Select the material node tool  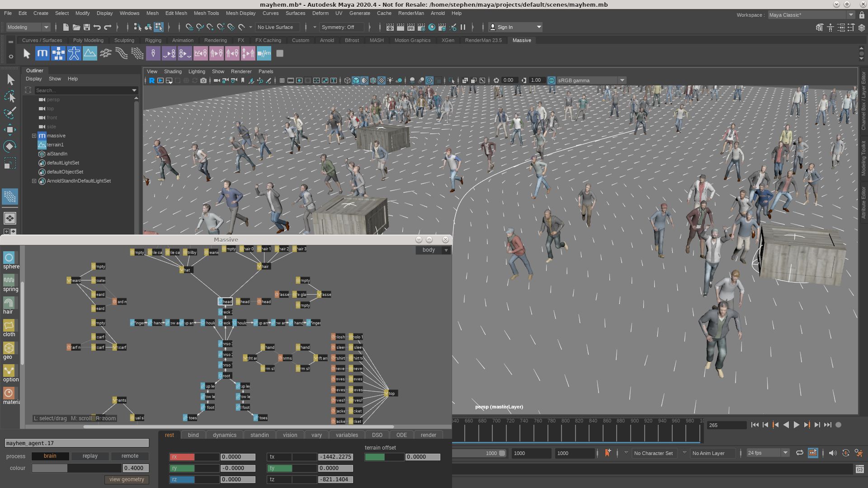point(9,394)
